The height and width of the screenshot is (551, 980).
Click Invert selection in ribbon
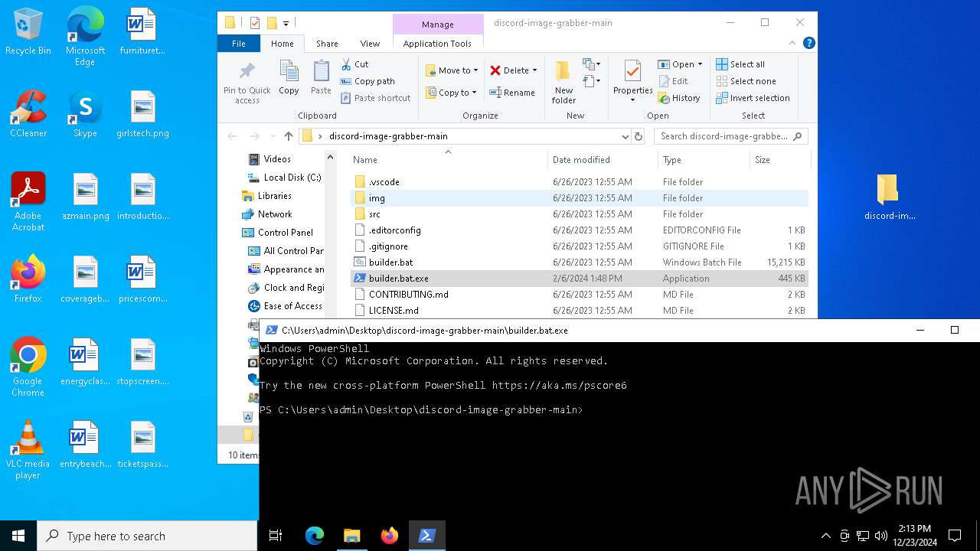click(x=753, y=98)
